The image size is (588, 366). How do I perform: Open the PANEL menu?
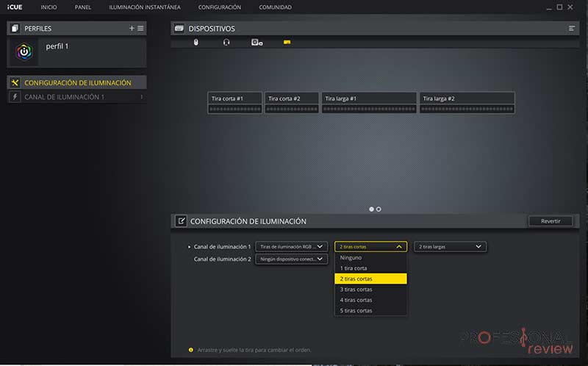click(x=83, y=7)
